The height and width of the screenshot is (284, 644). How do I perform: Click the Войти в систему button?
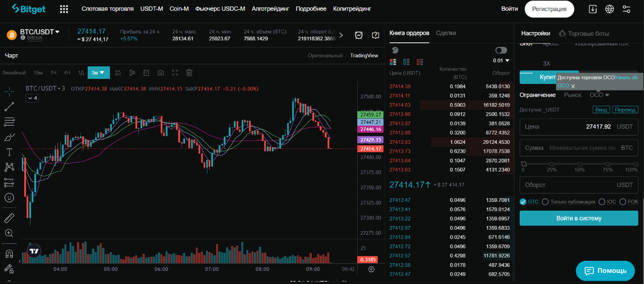[x=579, y=218]
